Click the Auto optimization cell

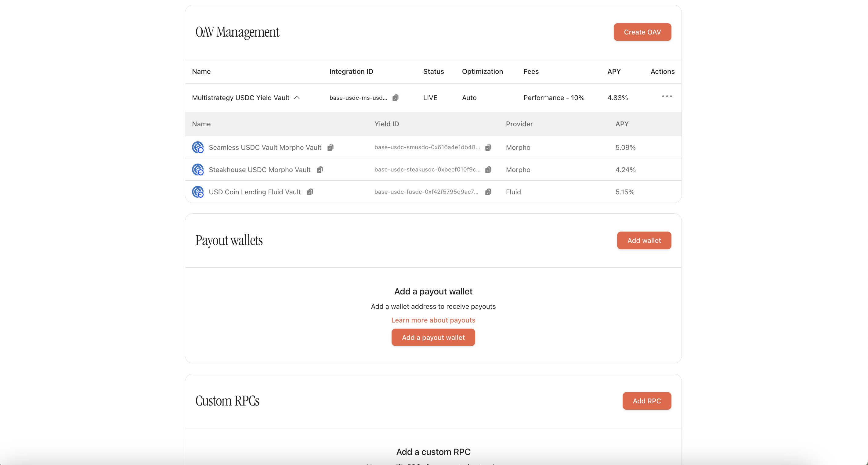(469, 98)
